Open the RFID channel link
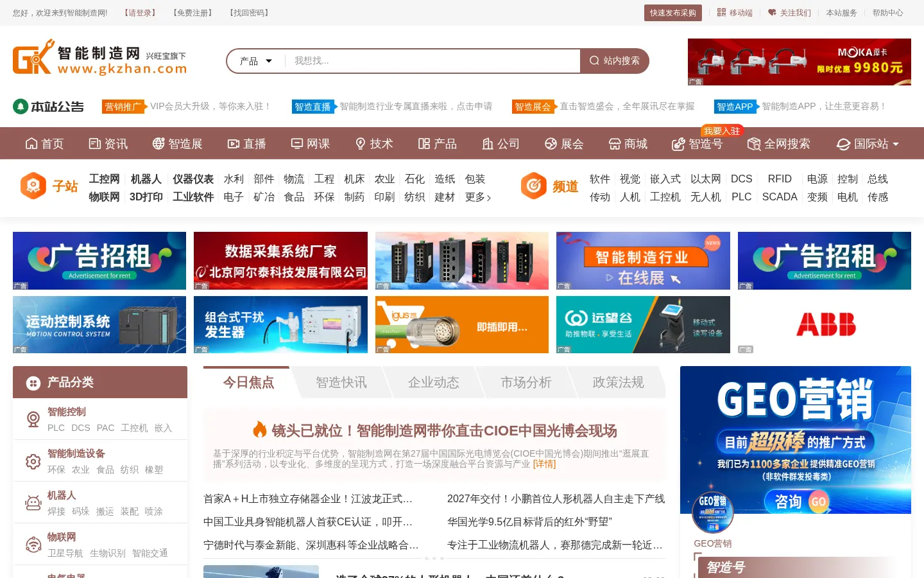Viewport: 924px width, 578px height. point(780,179)
